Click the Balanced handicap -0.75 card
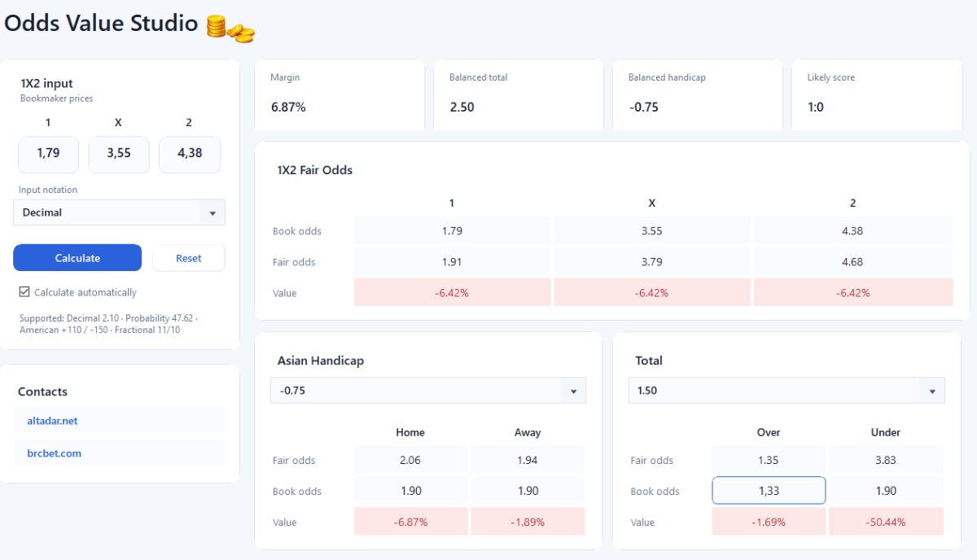Screen dimensions: 977x560 [x=698, y=94]
